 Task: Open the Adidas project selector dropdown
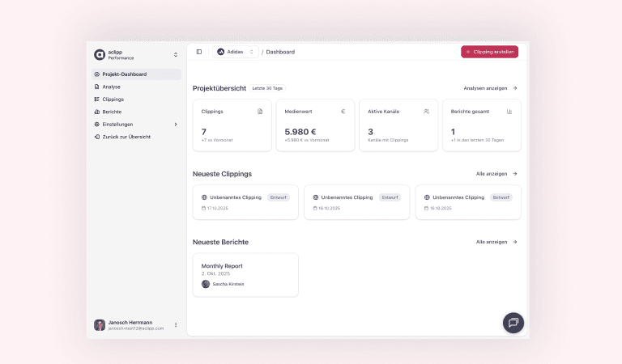[236, 52]
